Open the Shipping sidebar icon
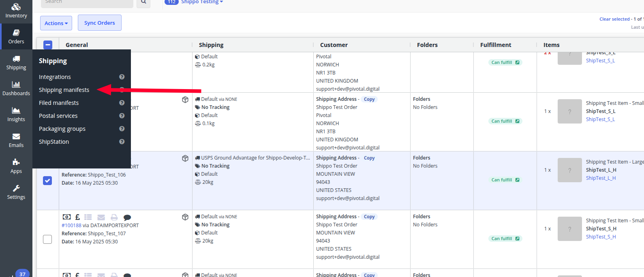This screenshot has height=277, width=644. pyautogui.click(x=16, y=62)
